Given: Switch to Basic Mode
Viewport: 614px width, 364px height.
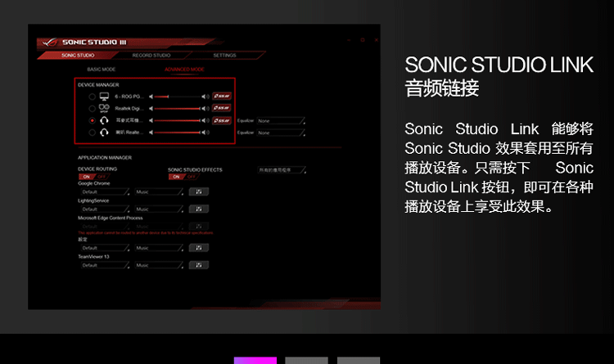Looking at the screenshot, I should tap(101, 70).
